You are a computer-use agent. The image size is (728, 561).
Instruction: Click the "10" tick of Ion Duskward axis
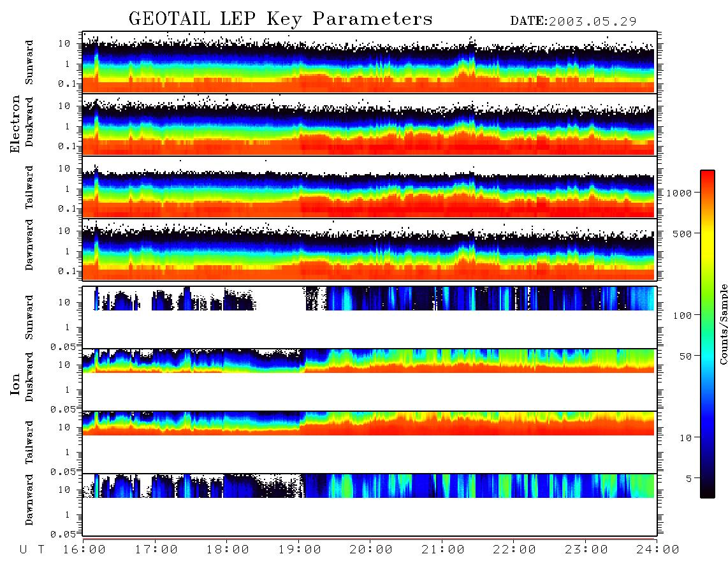pyautogui.click(x=64, y=365)
